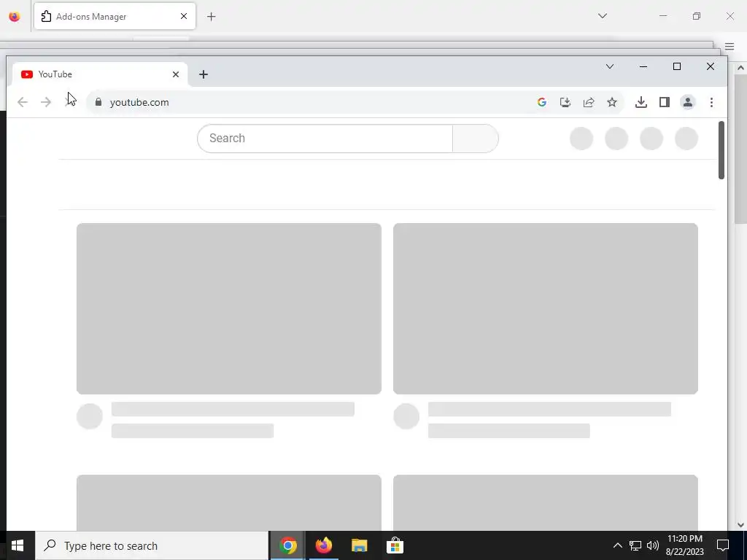Click Firefox icon in taskbar
Screen dimensions: 747x560
tap(323, 545)
